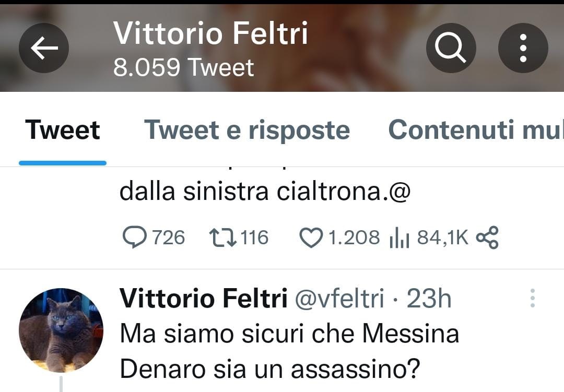This screenshot has height=392, width=564.
Task: Expand more actions for the pinned profile header
Action: (523, 47)
